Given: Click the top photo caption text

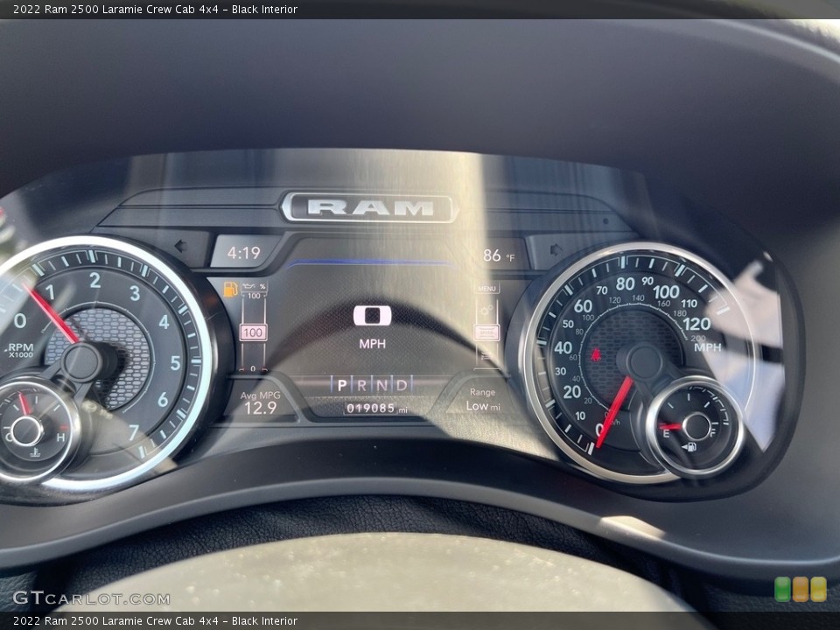Looking at the screenshot, I should (x=156, y=9).
